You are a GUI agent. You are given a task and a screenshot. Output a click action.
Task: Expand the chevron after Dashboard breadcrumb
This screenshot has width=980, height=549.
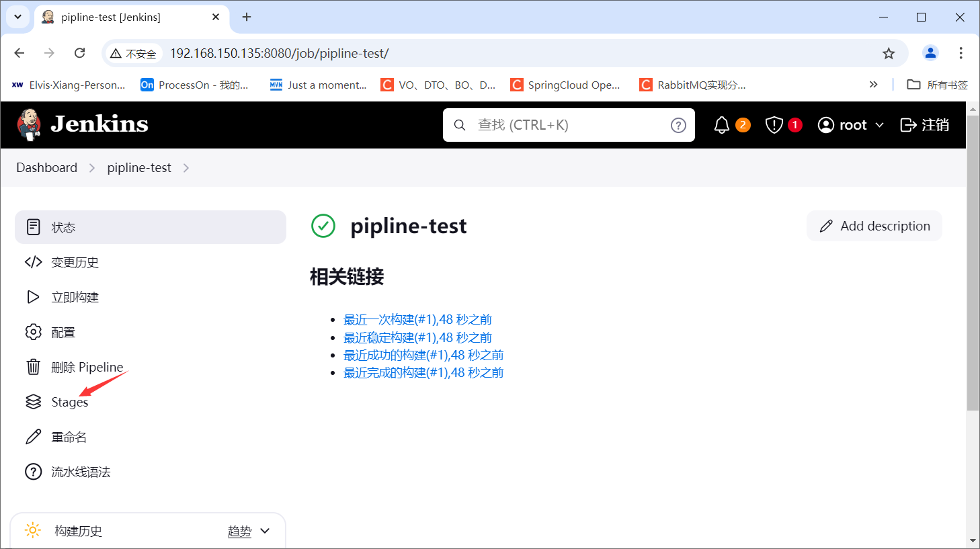coord(92,168)
